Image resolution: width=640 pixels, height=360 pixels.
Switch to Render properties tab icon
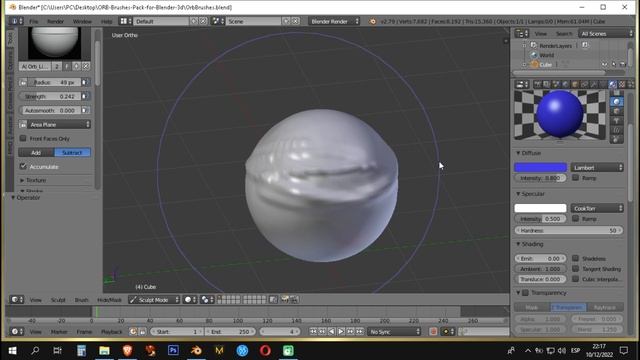pos(538,84)
